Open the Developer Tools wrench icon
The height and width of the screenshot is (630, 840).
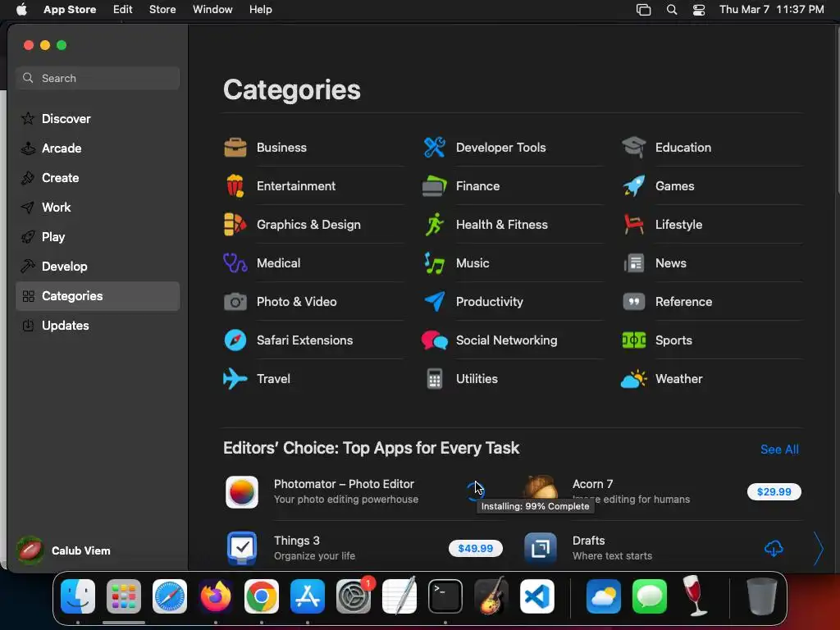[x=435, y=148]
